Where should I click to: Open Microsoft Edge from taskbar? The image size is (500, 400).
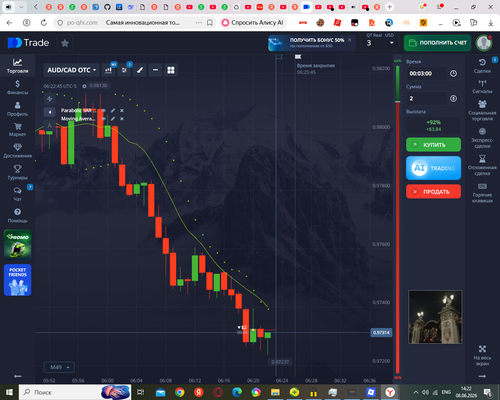point(237,392)
